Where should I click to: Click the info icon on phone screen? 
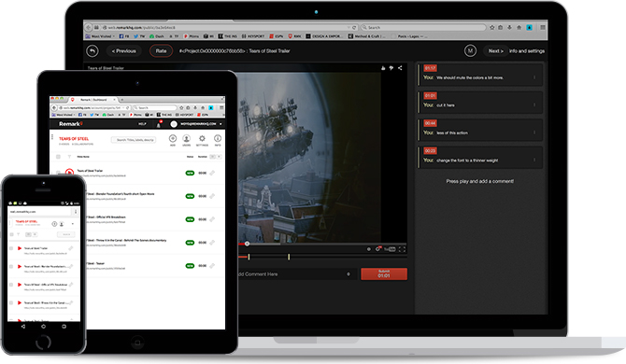[x=54, y=224]
